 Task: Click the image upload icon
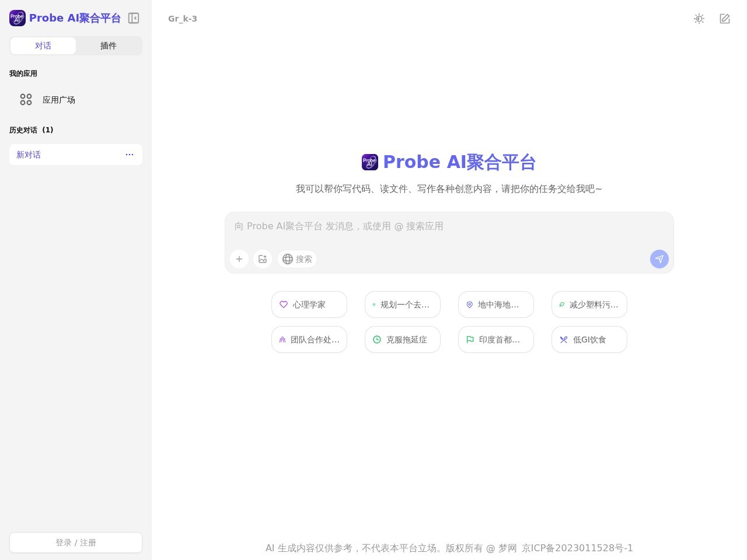coord(263,259)
